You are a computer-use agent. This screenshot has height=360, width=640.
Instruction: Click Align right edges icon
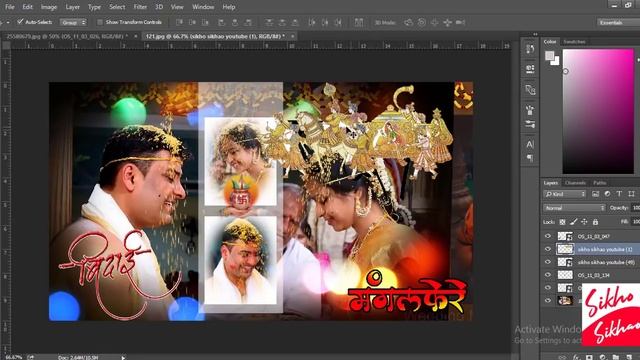248,22
